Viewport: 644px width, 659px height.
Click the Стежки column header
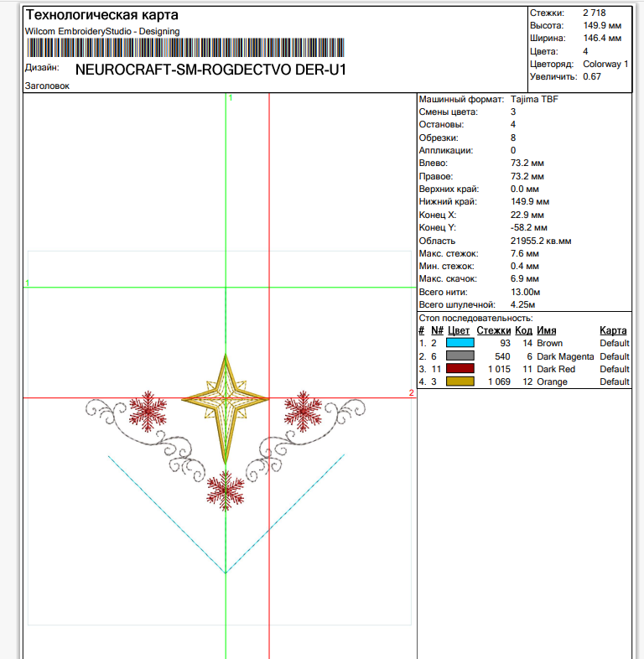tap(494, 330)
